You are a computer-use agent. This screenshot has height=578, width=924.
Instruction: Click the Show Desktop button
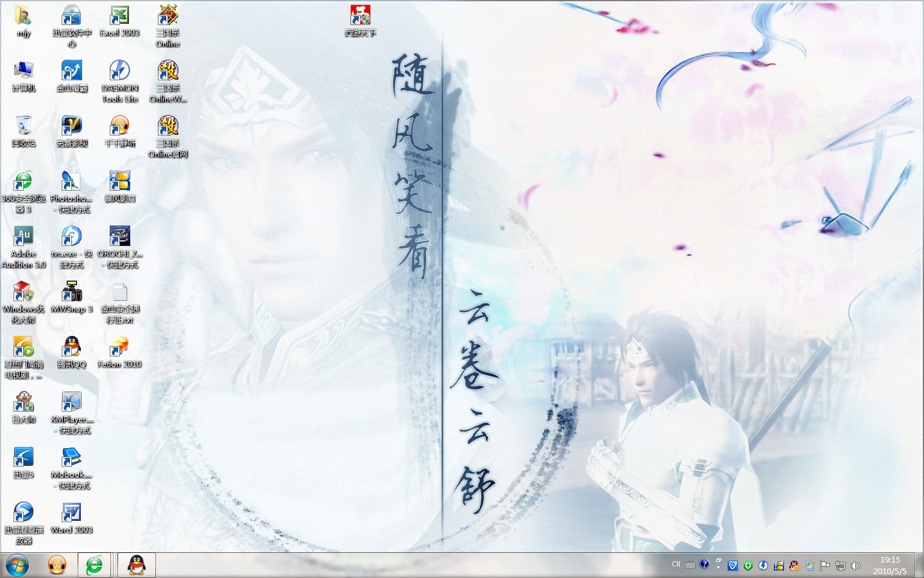coord(919,565)
